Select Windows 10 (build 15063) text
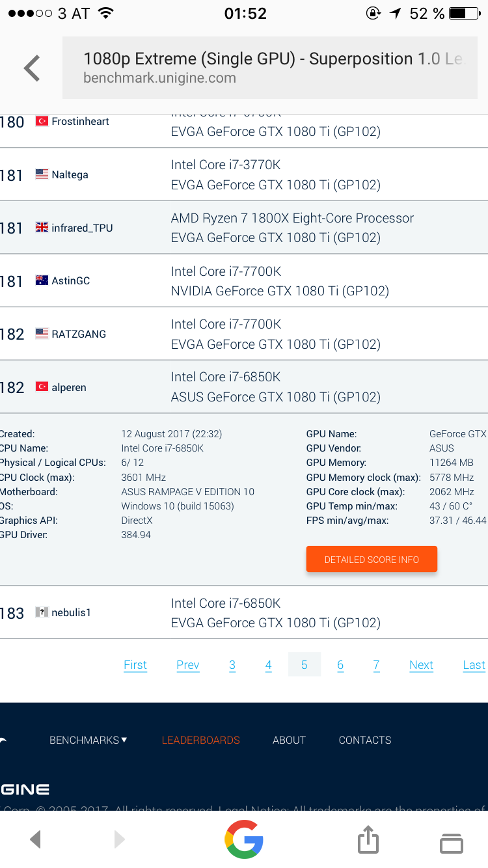This screenshot has height=868, width=488. pyautogui.click(x=178, y=506)
